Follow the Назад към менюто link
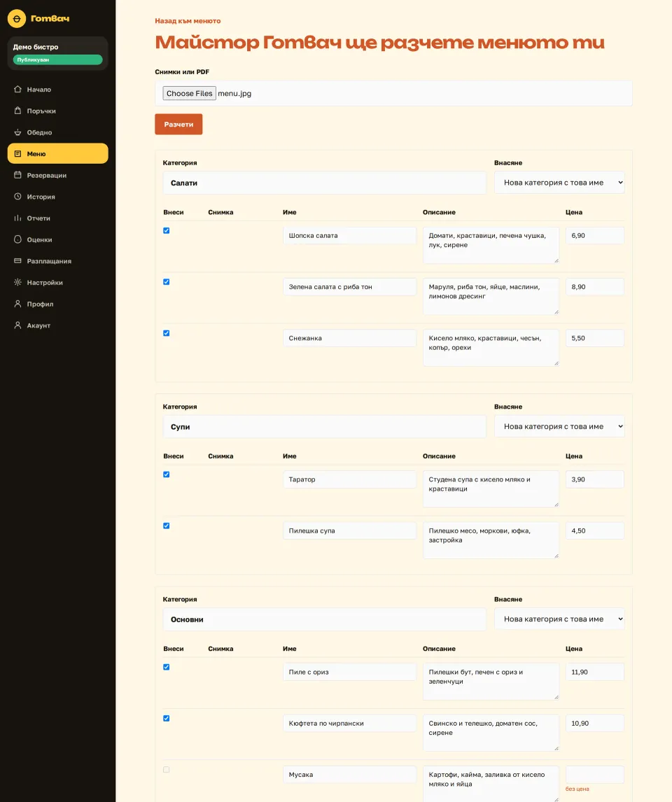 (x=188, y=21)
